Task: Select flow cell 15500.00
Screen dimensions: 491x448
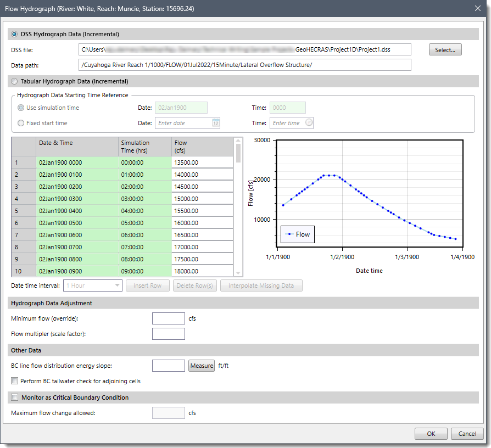Action: coord(202,211)
